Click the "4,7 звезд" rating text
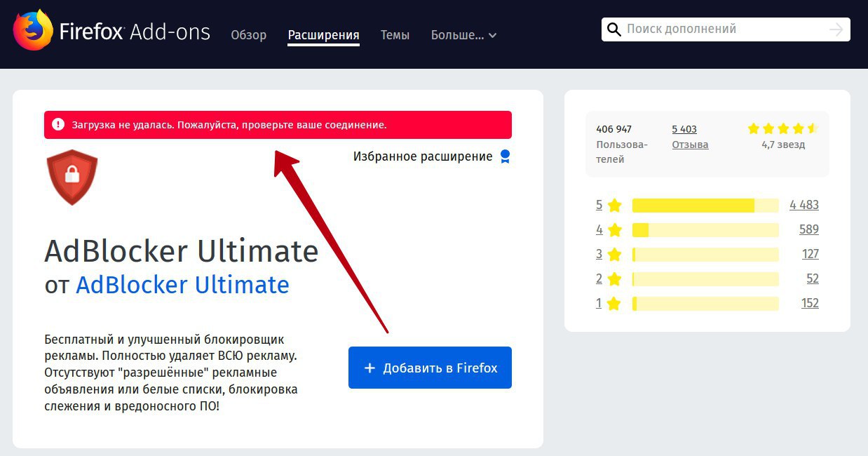Viewport: 868px width, 456px height. click(783, 145)
